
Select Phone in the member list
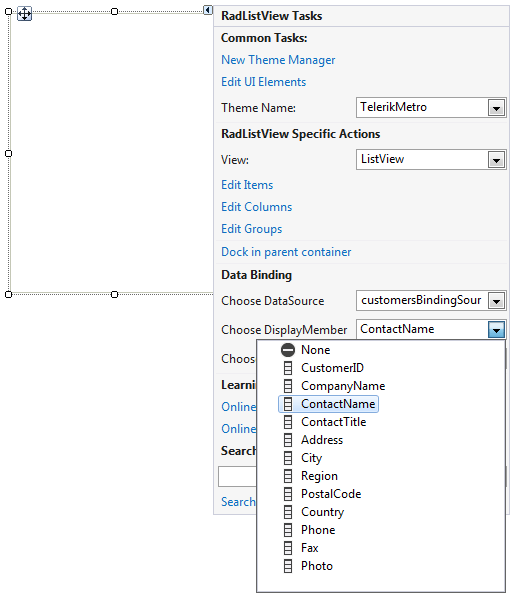(318, 530)
